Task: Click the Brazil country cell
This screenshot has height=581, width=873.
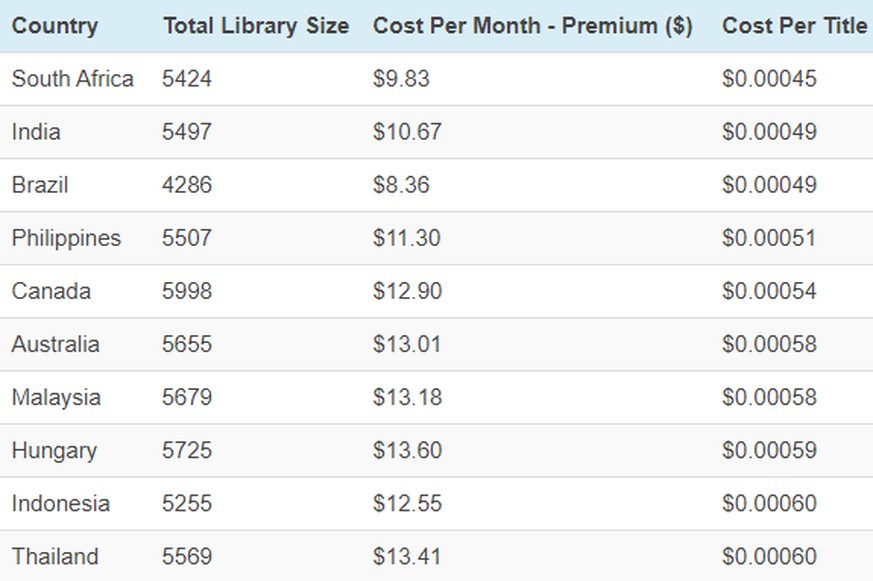Action: (40, 185)
